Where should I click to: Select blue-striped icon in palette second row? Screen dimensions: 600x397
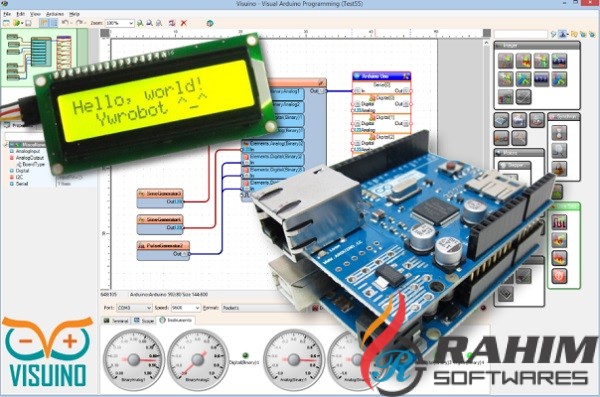541,79
